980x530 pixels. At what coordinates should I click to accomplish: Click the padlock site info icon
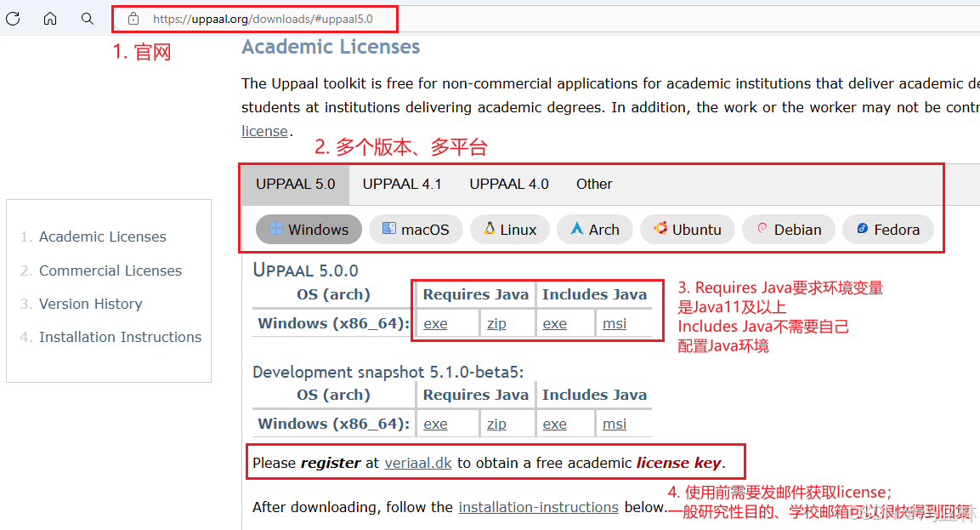pyautogui.click(x=133, y=19)
